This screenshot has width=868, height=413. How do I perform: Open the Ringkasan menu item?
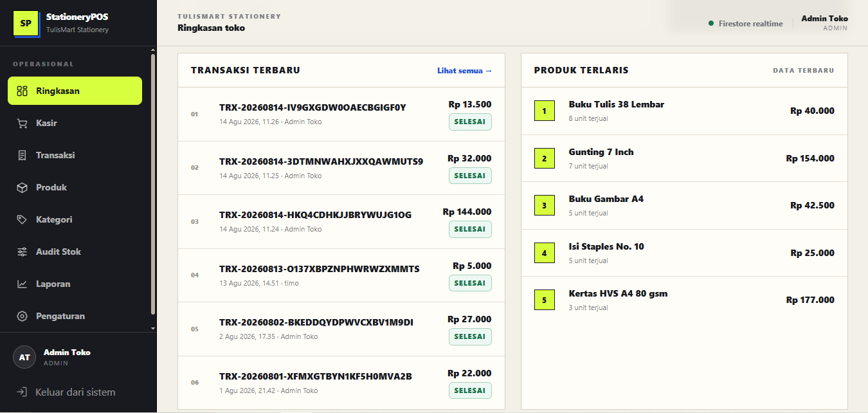coord(75,91)
